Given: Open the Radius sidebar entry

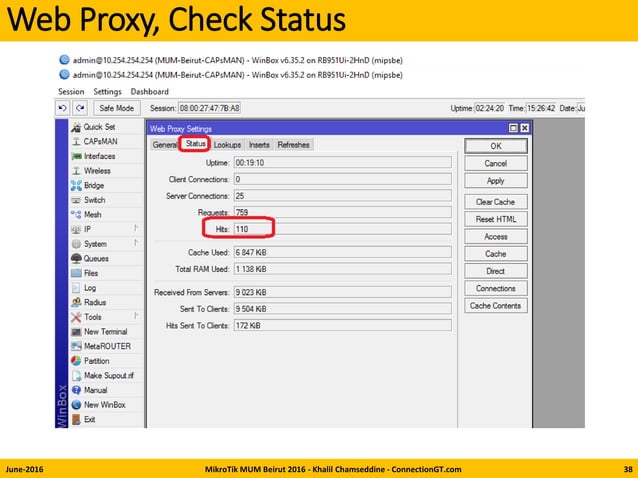Looking at the screenshot, I should click(x=107, y=303).
